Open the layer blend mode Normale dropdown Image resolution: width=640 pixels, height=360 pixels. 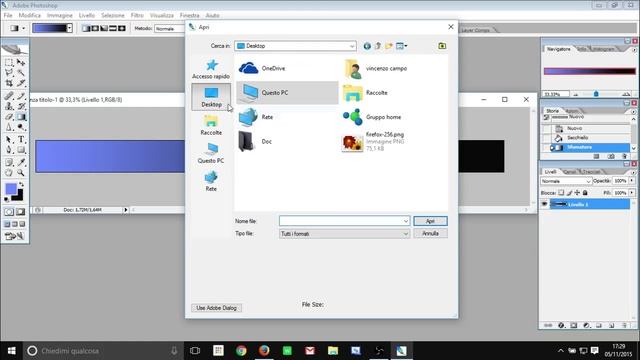pos(566,181)
